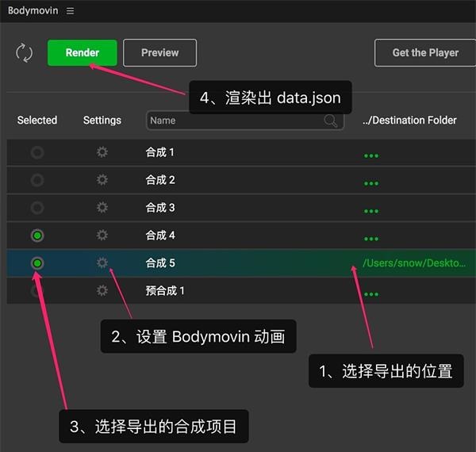Choose destination folder dots for 合成 1

[371, 156]
